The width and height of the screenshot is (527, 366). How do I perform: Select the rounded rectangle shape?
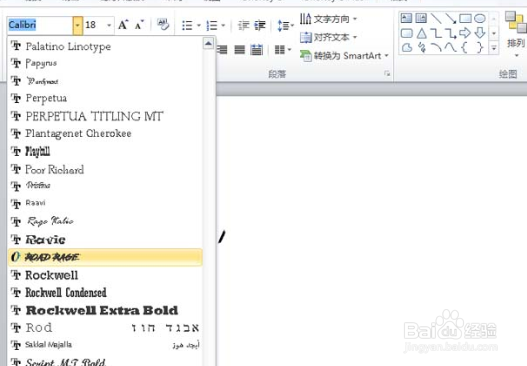coord(407,33)
